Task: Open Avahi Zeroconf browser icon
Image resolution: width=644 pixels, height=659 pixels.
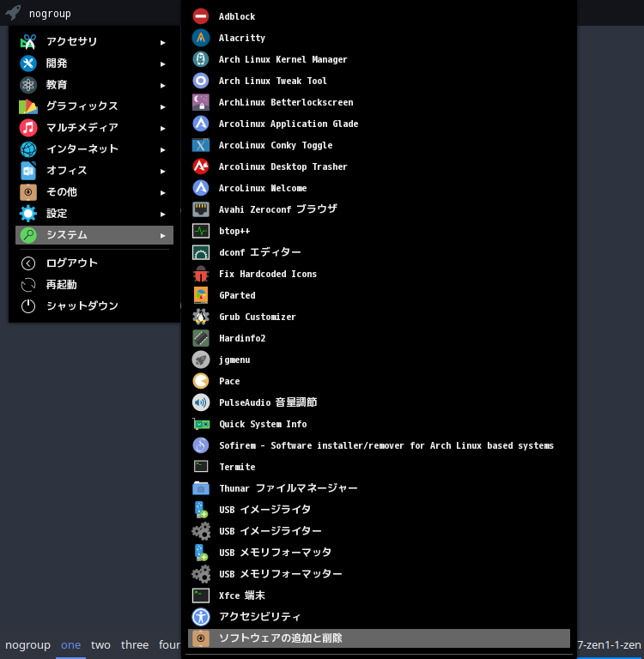Action: 201,209
